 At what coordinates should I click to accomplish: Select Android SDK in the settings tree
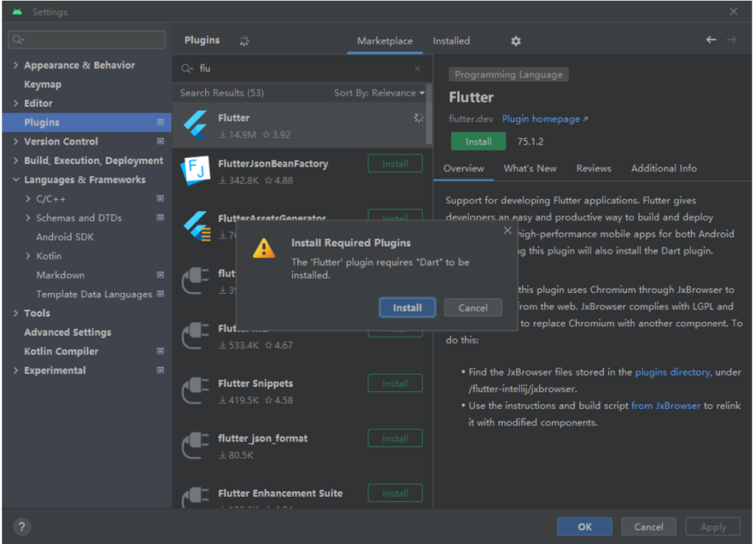[65, 237]
